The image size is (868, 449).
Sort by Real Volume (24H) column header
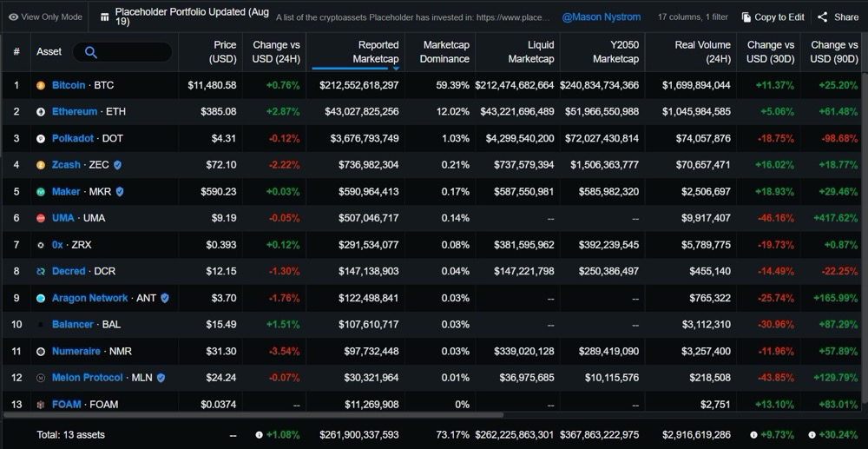point(702,52)
